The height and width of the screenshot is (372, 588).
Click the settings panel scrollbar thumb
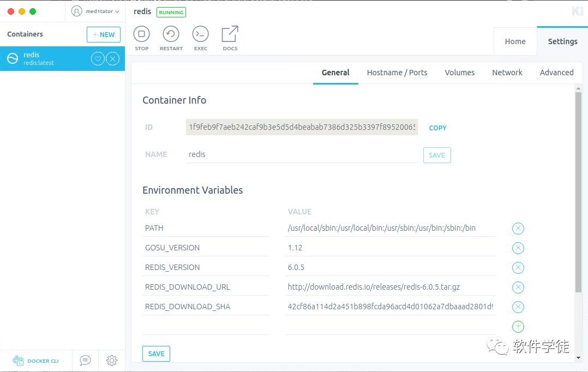pos(578,192)
